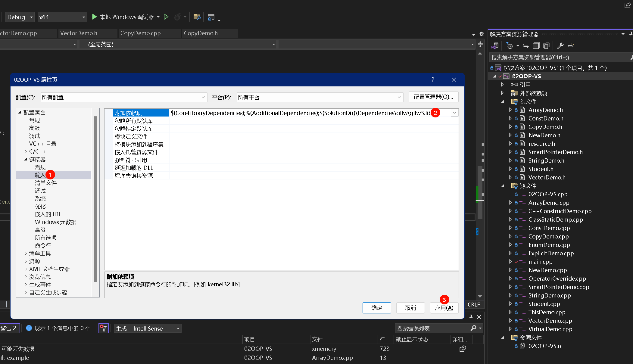Open Properties wrench icon in Solution Explorer
The height and width of the screenshot is (364, 633).
[560, 46]
